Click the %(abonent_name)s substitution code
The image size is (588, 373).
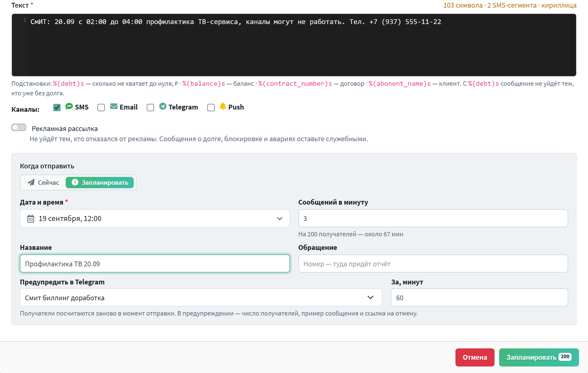400,84
